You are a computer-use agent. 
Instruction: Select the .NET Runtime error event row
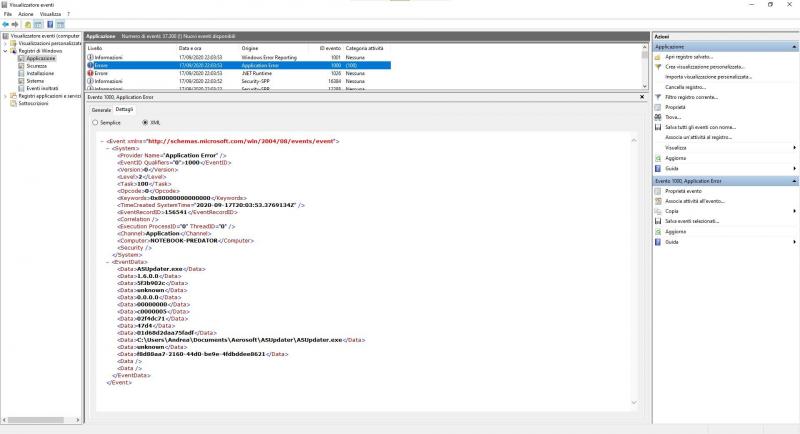(x=238, y=73)
